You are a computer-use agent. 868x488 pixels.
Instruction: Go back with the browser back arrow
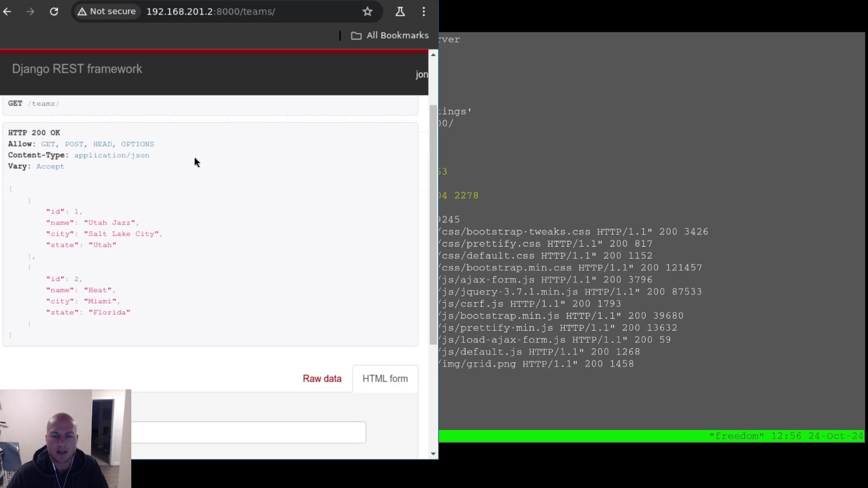(7, 11)
